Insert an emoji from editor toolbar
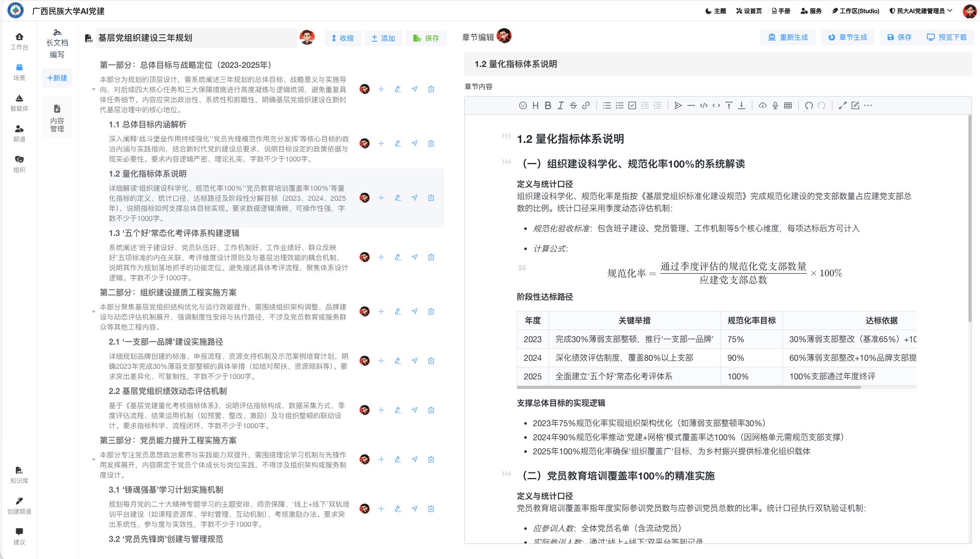 click(x=523, y=106)
